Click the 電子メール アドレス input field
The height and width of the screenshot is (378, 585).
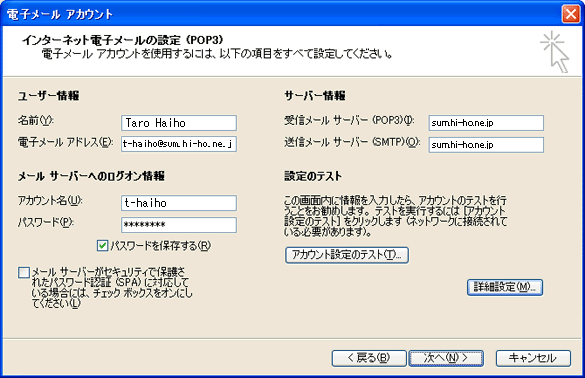(x=179, y=144)
